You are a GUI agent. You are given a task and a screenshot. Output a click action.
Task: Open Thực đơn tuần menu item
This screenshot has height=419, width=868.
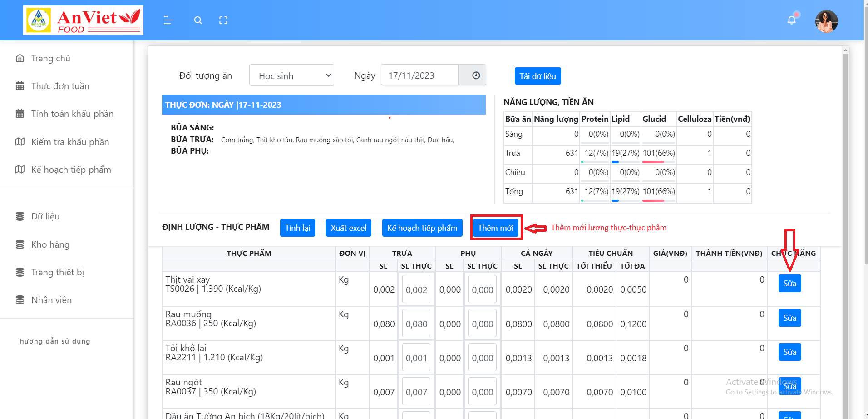coord(60,86)
